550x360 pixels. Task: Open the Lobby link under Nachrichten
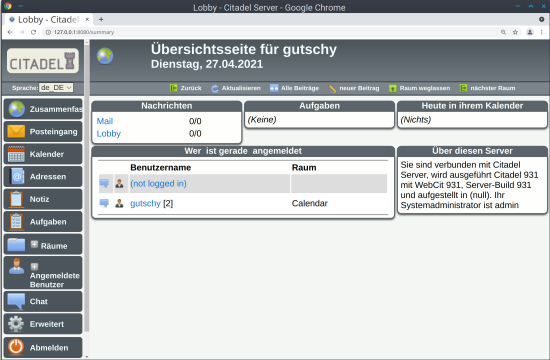pos(109,134)
